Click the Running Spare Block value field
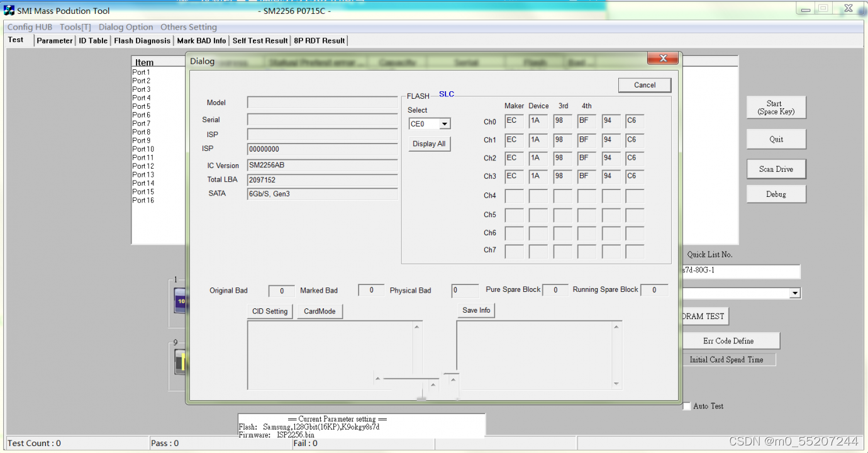This screenshot has height=453, width=868. [x=654, y=290]
